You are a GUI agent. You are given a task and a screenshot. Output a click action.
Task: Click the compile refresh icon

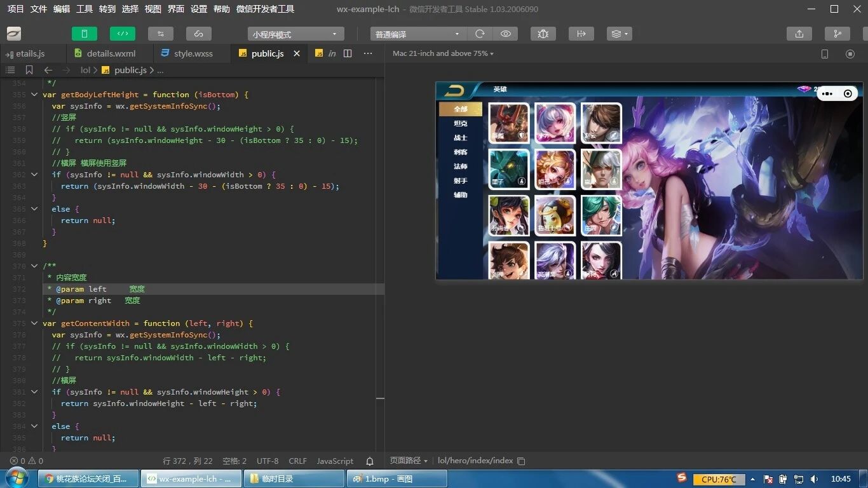[x=480, y=34]
